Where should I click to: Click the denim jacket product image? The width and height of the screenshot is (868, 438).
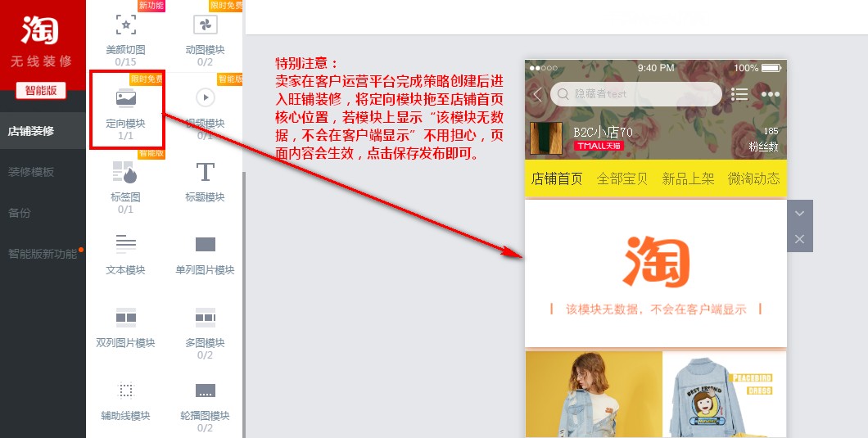(724, 395)
